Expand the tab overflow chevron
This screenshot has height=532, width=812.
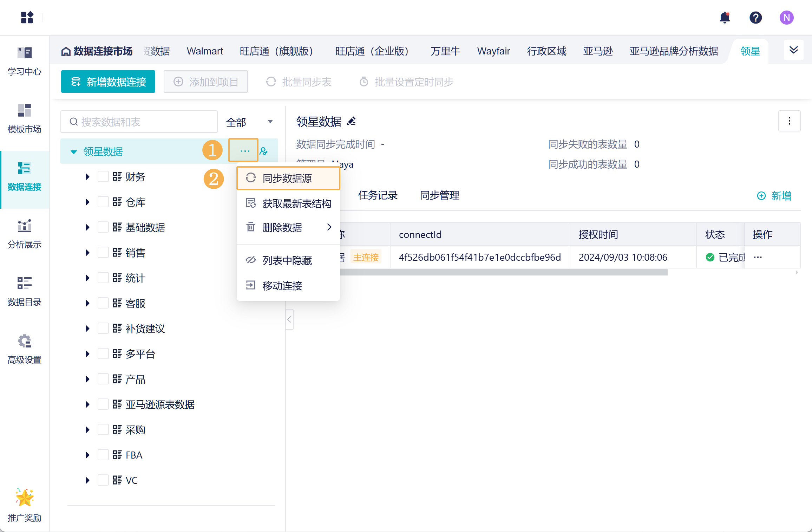pyautogui.click(x=793, y=50)
